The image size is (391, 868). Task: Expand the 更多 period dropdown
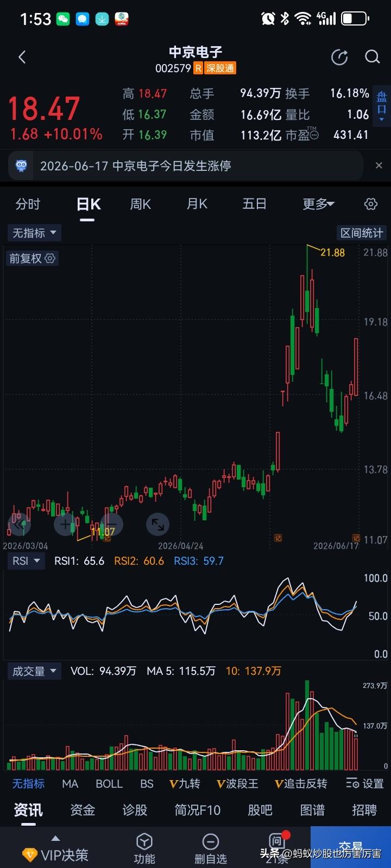(318, 204)
